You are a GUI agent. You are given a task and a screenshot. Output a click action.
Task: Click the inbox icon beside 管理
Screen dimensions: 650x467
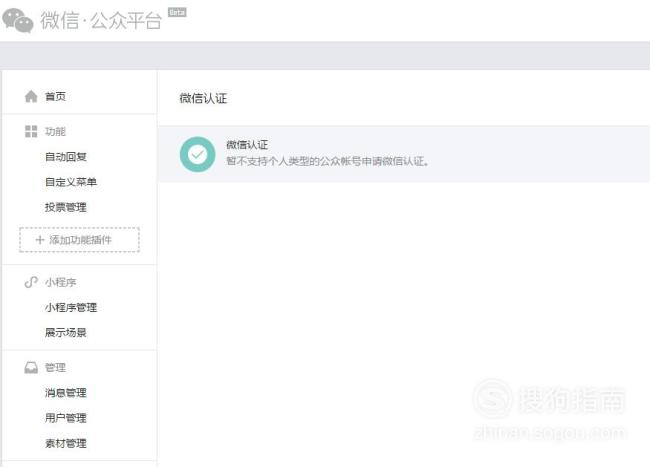[31, 367]
